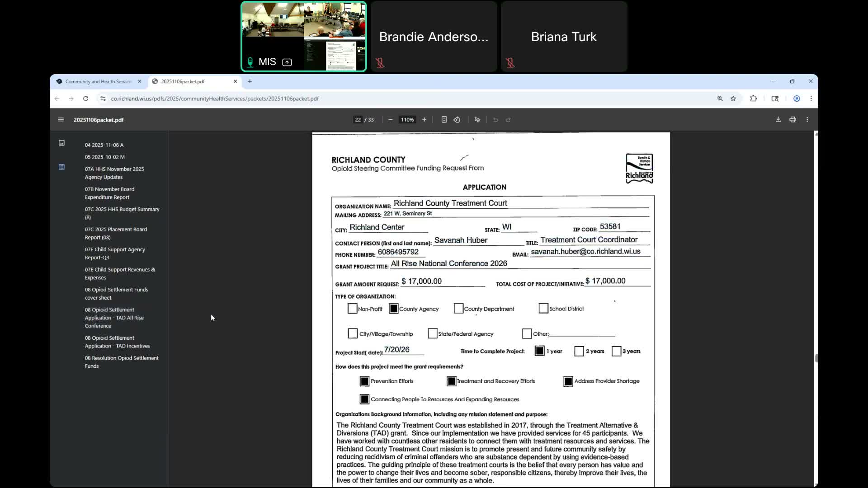Screen dimensions: 868x488
Task: Switch to Community and Health Services tab
Action: [x=98, y=81]
